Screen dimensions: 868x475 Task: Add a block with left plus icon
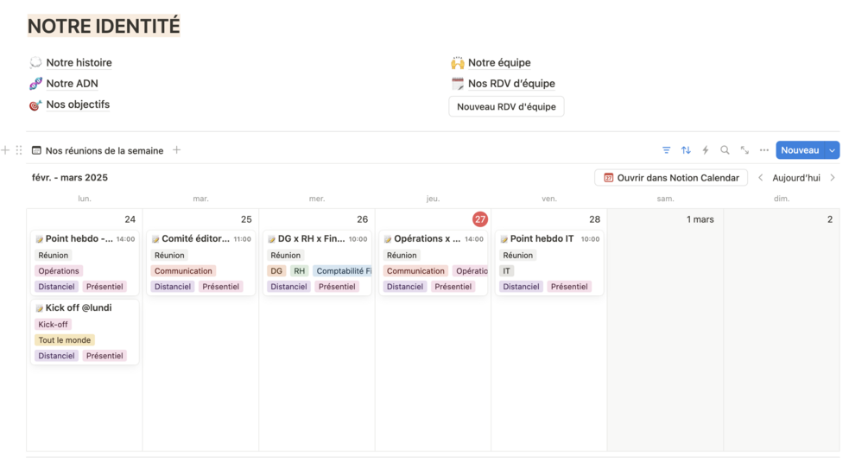(5, 150)
